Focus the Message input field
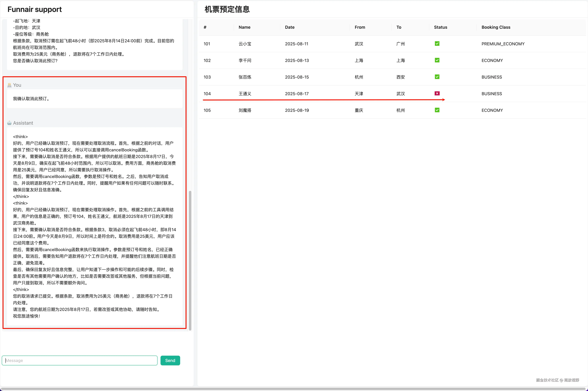588x391 pixels. pyautogui.click(x=80, y=360)
